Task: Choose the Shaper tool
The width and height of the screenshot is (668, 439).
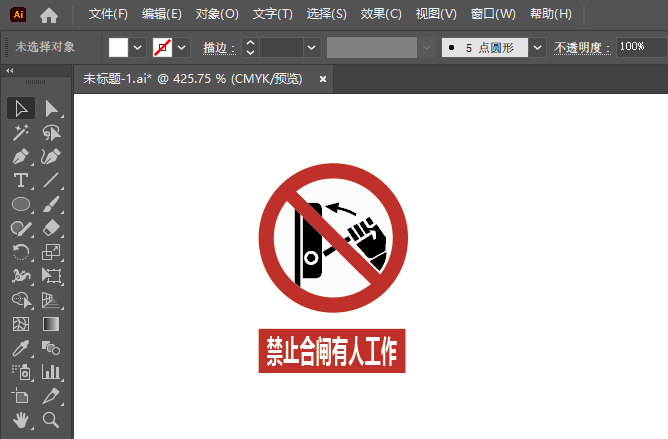Action: (x=21, y=228)
